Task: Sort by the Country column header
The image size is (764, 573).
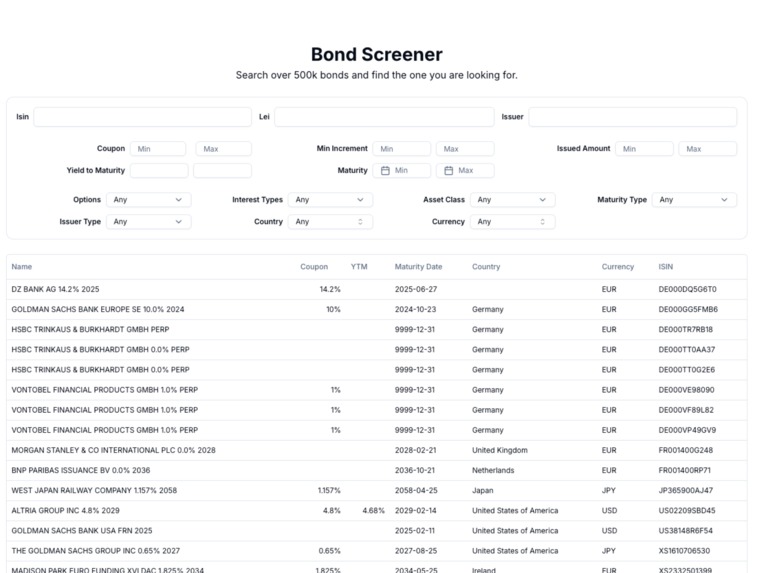Action: tap(486, 267)
